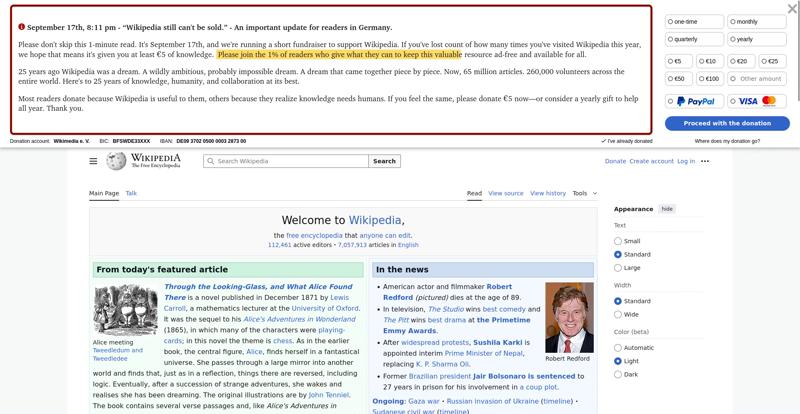Open the 112,461 active editors link

tap(280, 245)
